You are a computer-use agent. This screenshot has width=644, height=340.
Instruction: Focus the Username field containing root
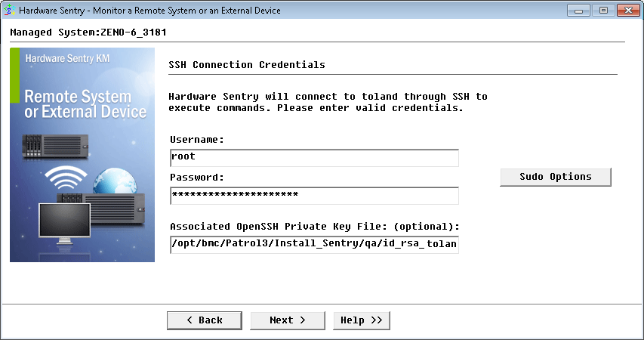click(314, 157)
